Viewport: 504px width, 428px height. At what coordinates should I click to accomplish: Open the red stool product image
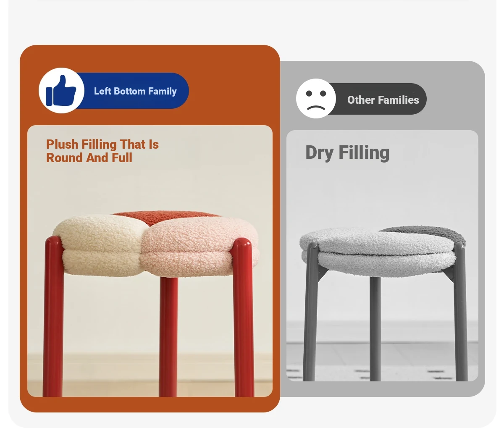pyautogui.click(x=150, y=261)
